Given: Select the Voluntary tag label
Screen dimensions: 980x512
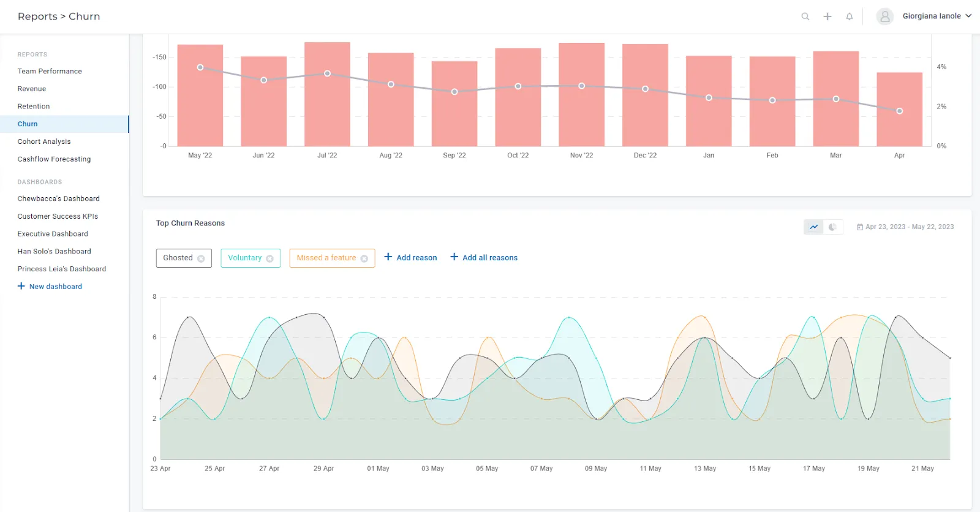Looking at the screenshot, I should pyautogui.click(x=244, y=258).
